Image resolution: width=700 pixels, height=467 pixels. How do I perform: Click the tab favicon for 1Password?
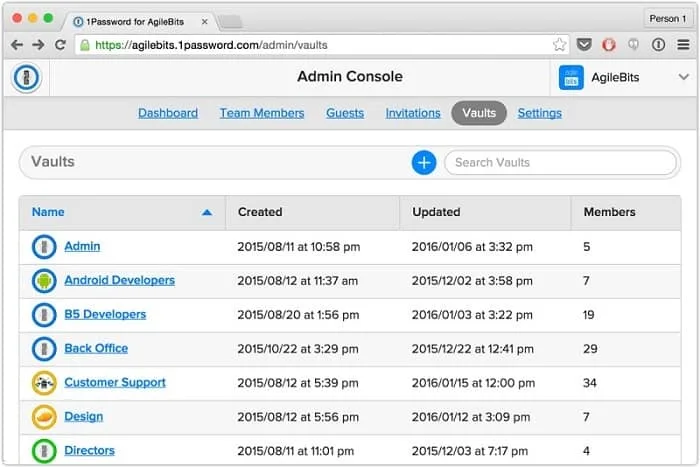78,21
